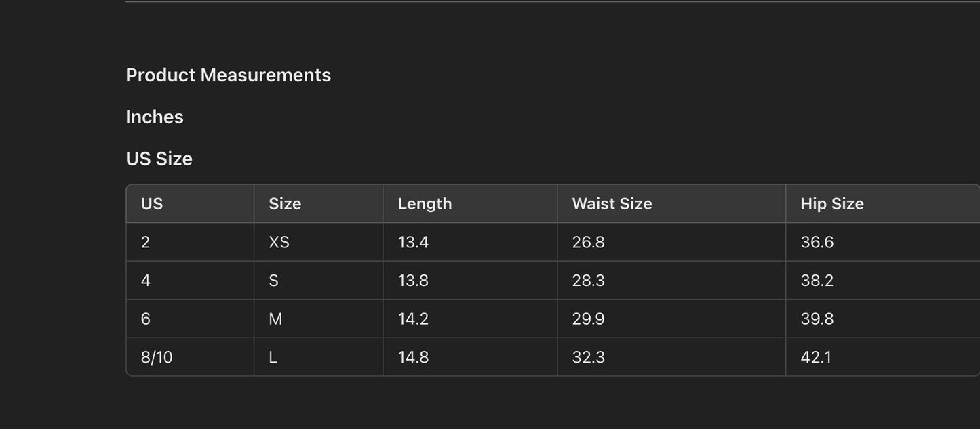This screenshot has width=980, height=429.
Task: Select the Length column header
Action: coord(425,204)
